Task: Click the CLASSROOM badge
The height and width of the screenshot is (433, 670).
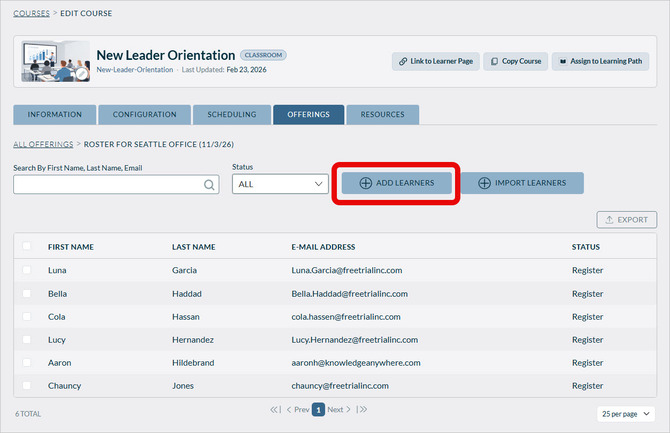Action: (x=263, y=55)
